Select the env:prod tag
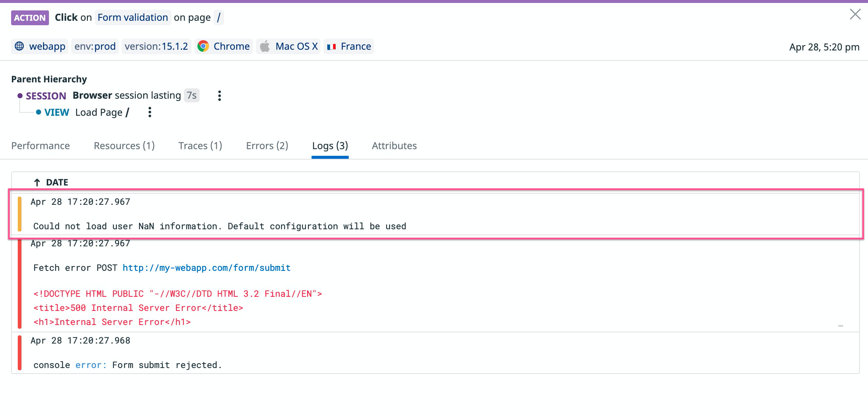Image resolution: width=868 pixels, height=417 pixels. pyautogui.click(x=95, y=46)
